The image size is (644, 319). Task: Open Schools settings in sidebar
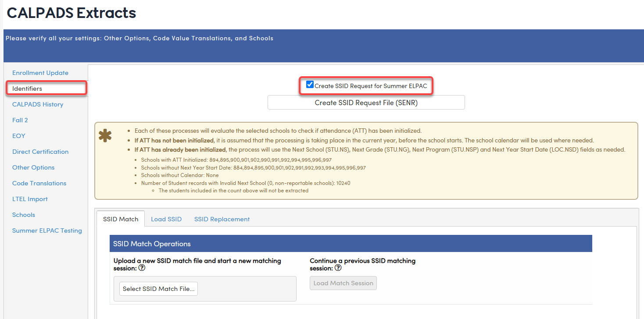click(24, 215)
